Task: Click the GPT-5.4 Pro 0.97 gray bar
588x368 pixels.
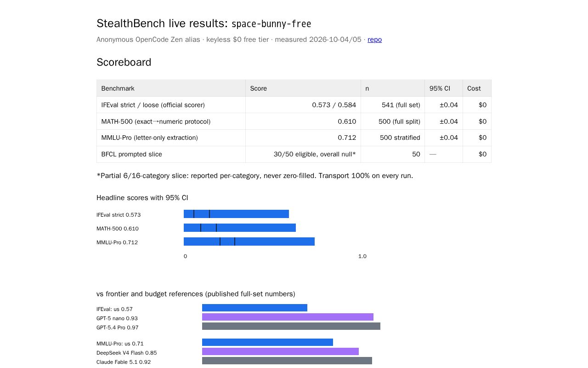Action: (291, 326)
